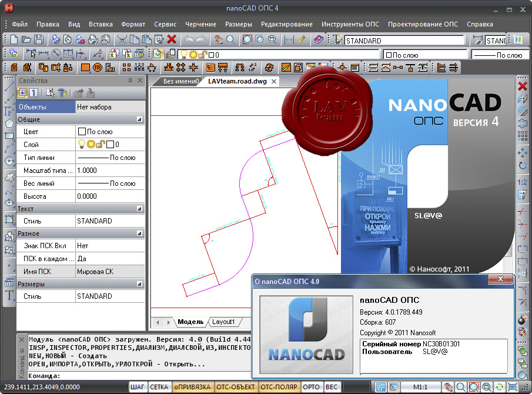The image size is (532, 394).
Task: Open the Файл menu
Action: tap(19, 24)
